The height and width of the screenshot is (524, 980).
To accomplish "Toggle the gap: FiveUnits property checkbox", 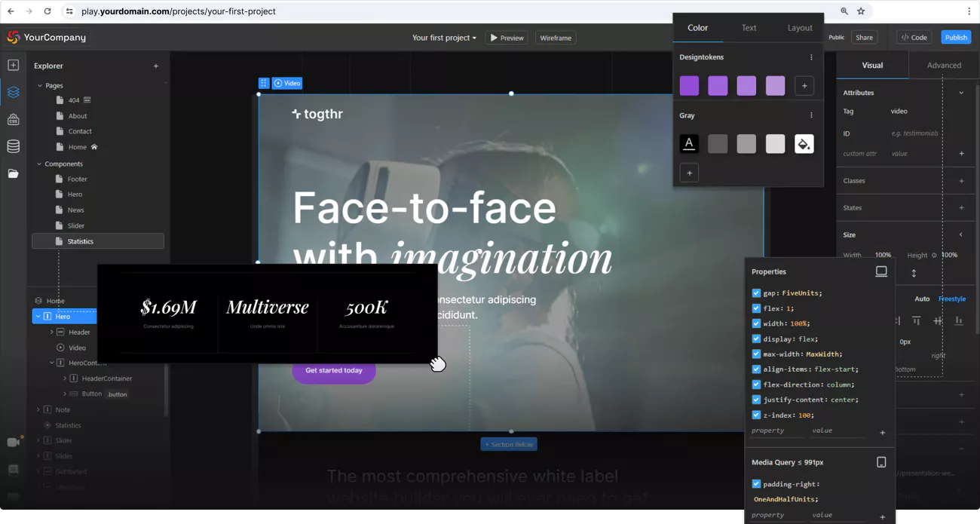I will (x=756, y=293).
